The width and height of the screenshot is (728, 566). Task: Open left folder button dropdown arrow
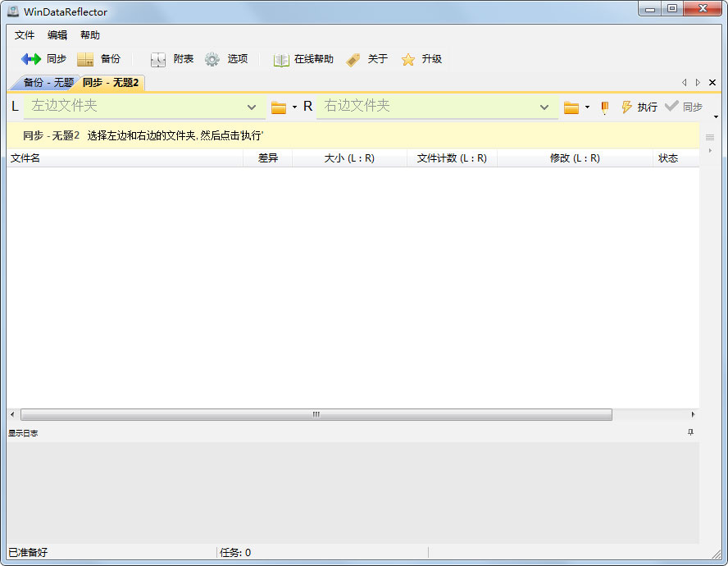[294, 107]
